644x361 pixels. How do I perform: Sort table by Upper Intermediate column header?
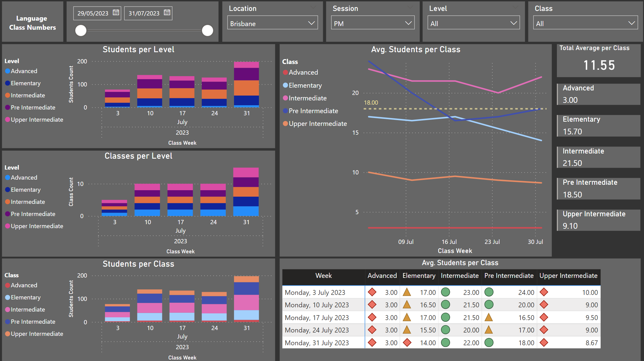(x=568, y=276)
